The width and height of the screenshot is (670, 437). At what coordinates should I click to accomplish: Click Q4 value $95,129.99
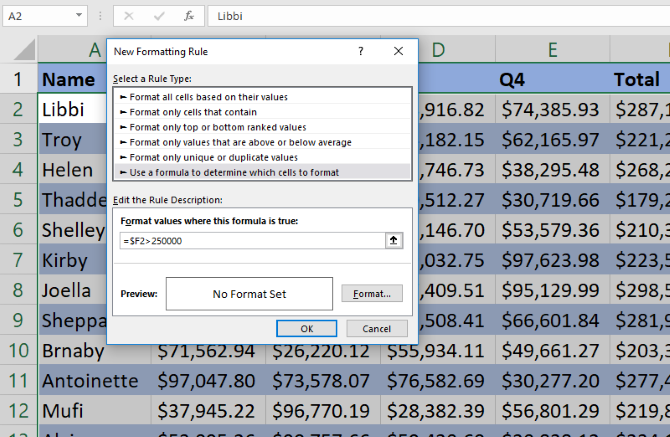point(552,290)
